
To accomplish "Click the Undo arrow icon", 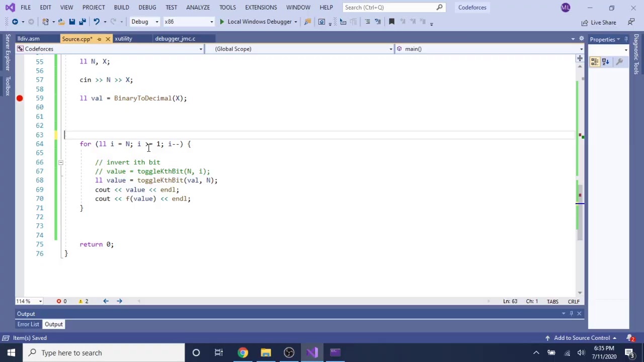I will (x=96, y=22).
